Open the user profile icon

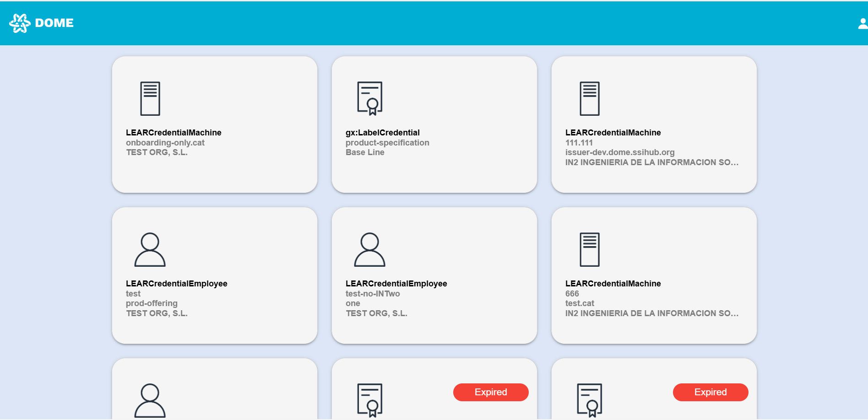863,23
